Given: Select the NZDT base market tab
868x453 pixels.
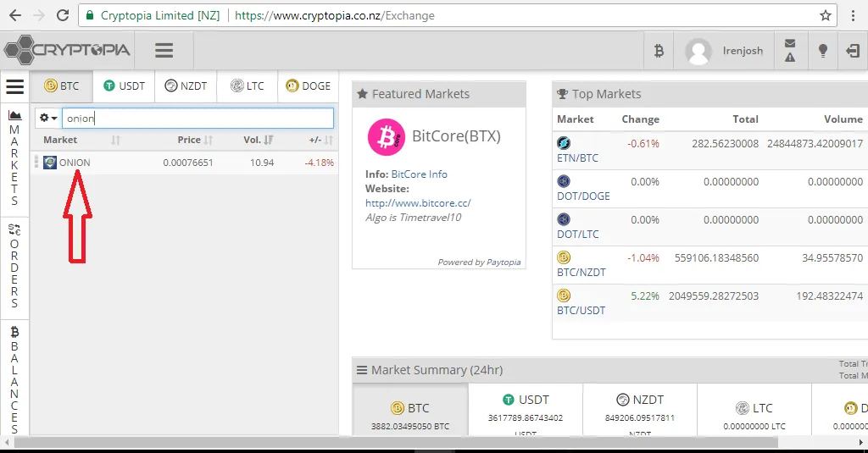Looking at the screenshot, I should pos(186,86).
